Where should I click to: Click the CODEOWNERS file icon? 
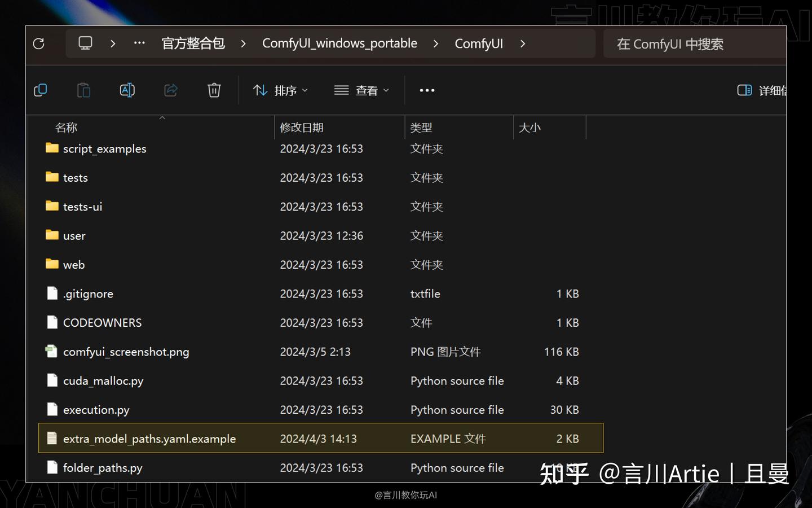[x=52, y=322]
